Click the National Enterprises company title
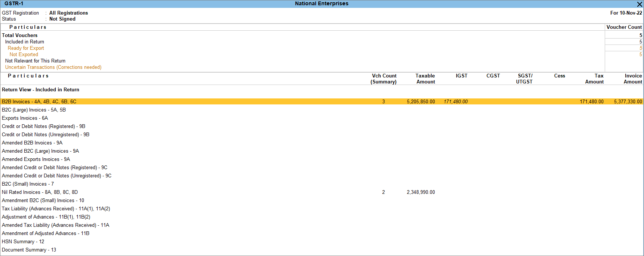Viewport: 644px width, 256px height. coord(322,3)
